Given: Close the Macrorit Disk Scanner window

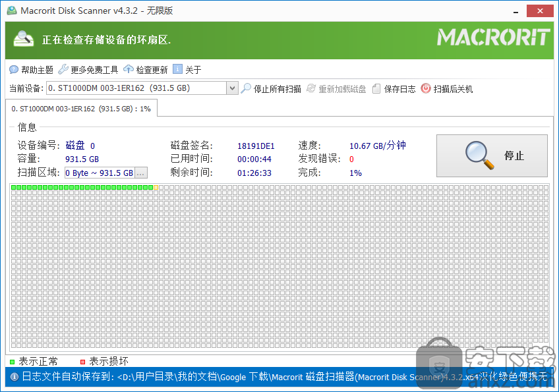Looking at the screenshot, I should 540,11.
